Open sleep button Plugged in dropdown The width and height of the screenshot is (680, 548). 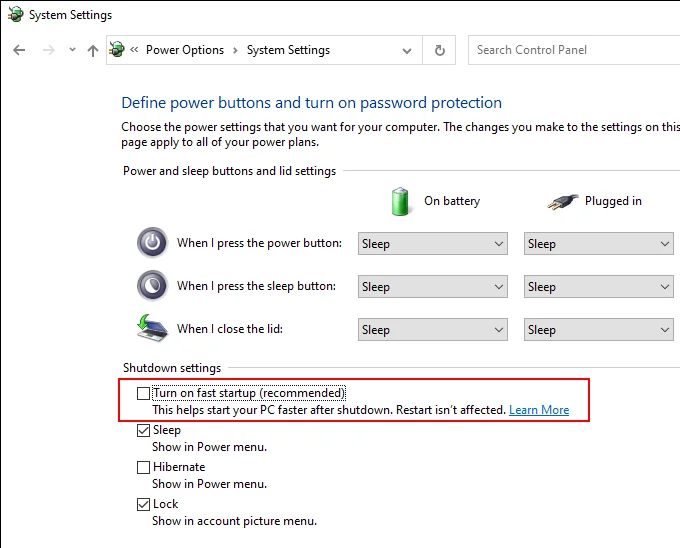coord(598,287)
